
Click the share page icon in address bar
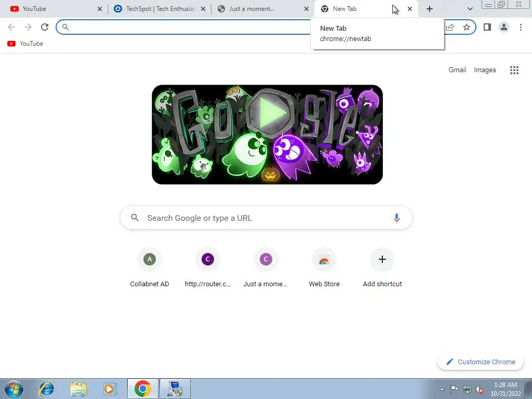[450, 27]
